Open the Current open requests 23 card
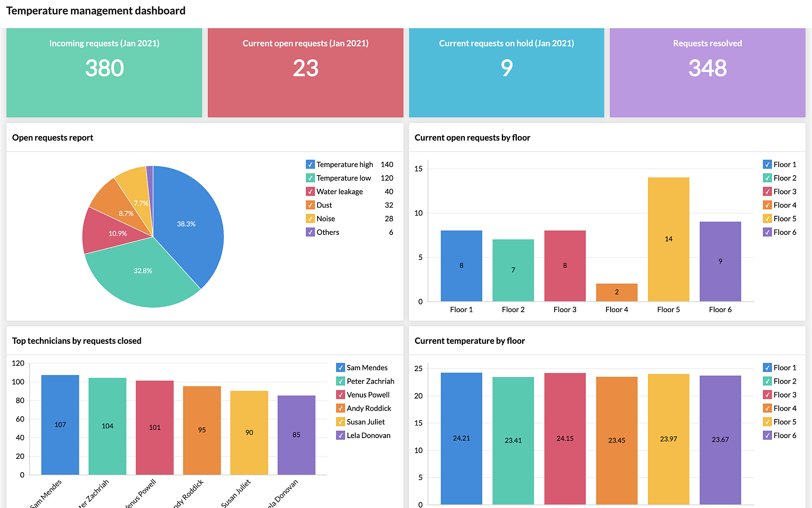Screen dimensions: 812x508 tap(305, 72)
